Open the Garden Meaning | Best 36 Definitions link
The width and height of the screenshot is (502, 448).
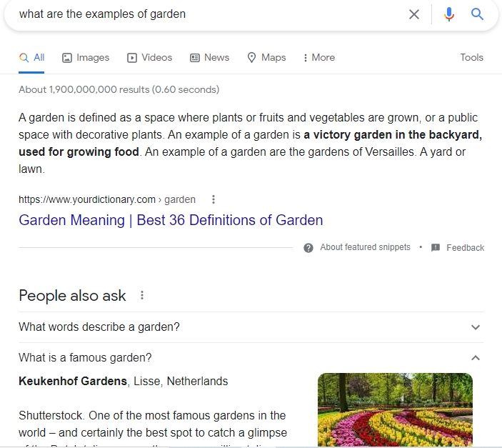[171, 220]
